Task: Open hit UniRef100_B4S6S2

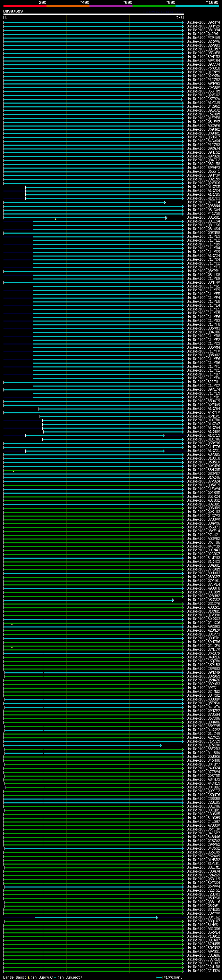Action: [x=203, y=849]
